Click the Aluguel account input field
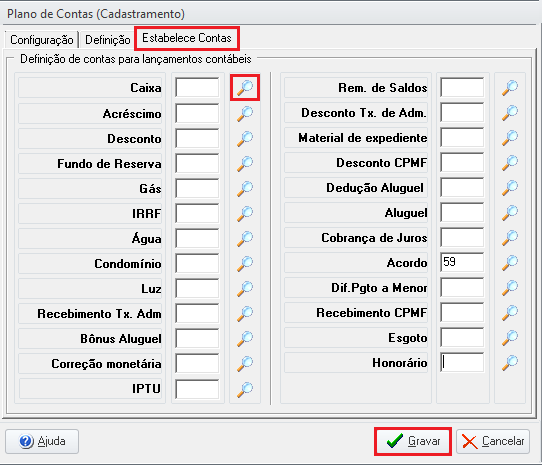Image resolution: width=542 pixels, height=465 pixels. 462,213
